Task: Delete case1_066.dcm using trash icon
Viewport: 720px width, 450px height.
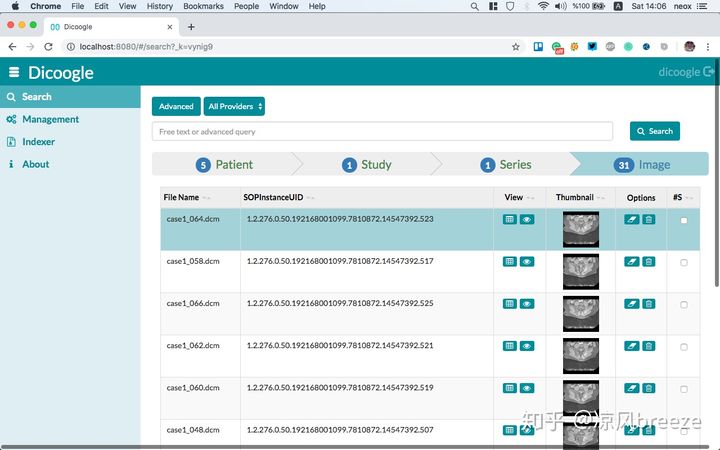Action: pyautogui.click(x=648, y=304)
